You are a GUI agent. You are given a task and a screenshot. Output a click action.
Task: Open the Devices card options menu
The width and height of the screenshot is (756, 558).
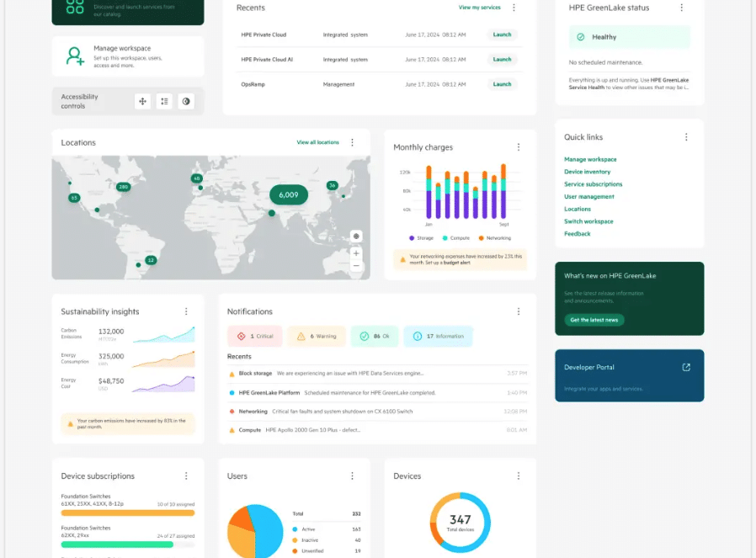[x=519, y=476]
